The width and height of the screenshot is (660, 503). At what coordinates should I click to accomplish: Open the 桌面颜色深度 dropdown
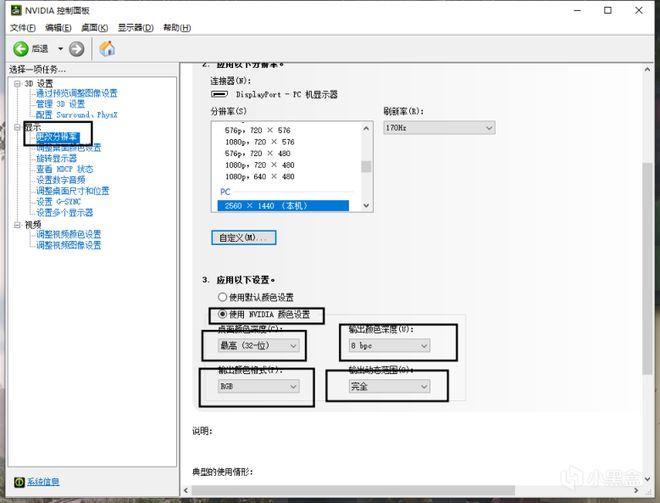pyautogui.click(x=258, y=345)
